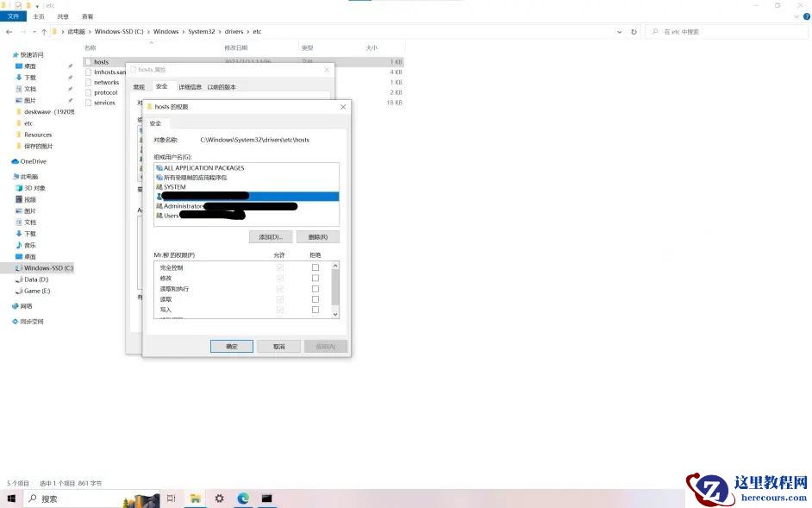Check the deny box for 读取
Viewport: 812px width, 508px height.
(x=315, y=299)
